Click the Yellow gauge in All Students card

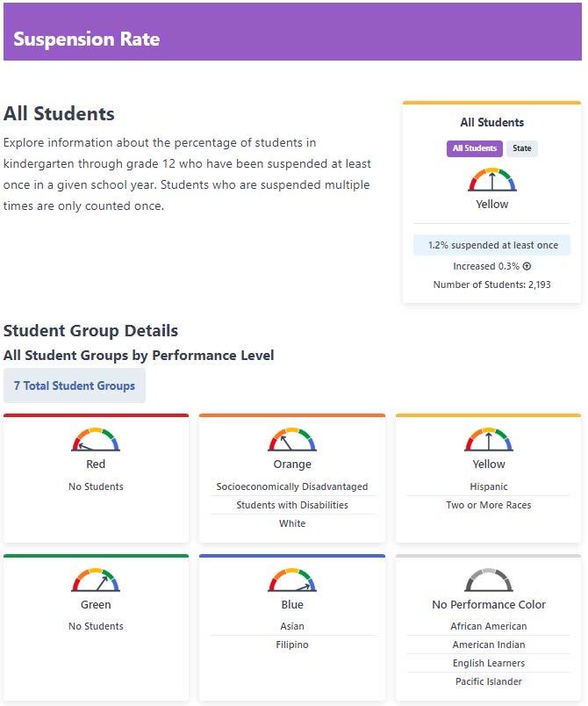click(x=491, y=180)
